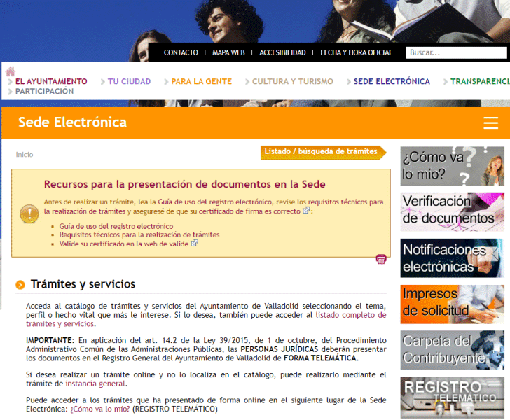Open 'Guía de uso del registro electrónico' link
The height and width of the screenshot is (420, 510).
pyautogui.click(x=116, y=226)
